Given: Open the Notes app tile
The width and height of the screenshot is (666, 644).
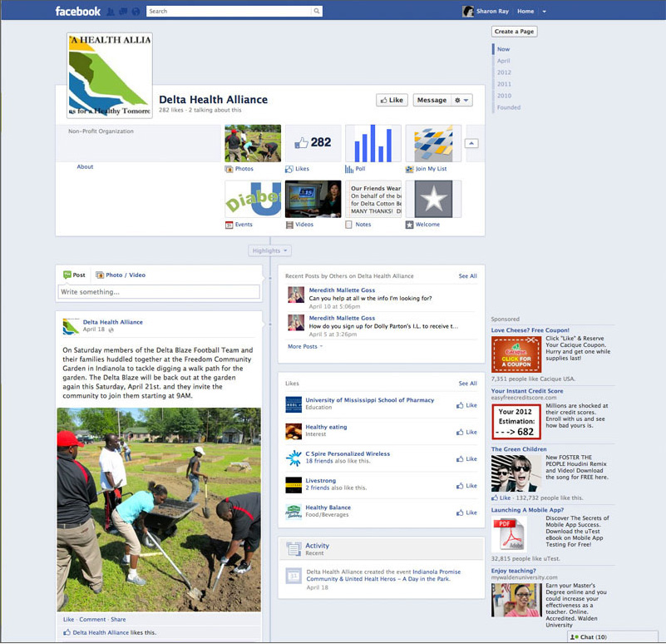Looking at the screenshot, I should click(373, 199).
